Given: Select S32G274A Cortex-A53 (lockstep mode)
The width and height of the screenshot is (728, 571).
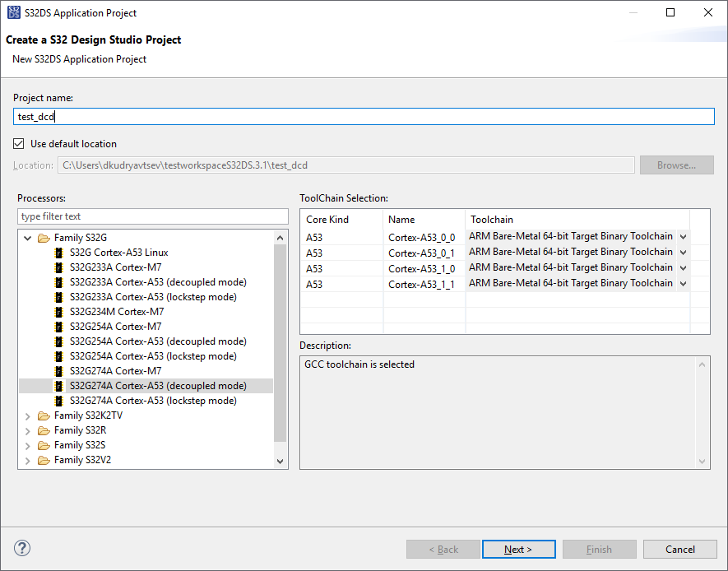Looking at the screenshot, I should pyautogui.click(x=153, y=401).
